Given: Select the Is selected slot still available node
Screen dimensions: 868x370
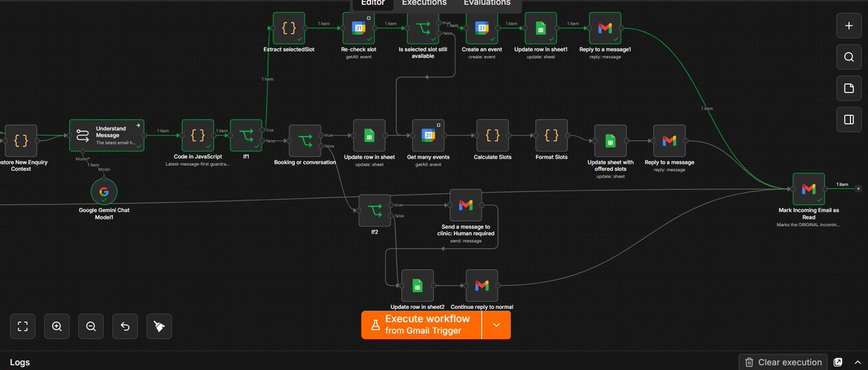Looking at the screenshot, I should coord(422,28).
